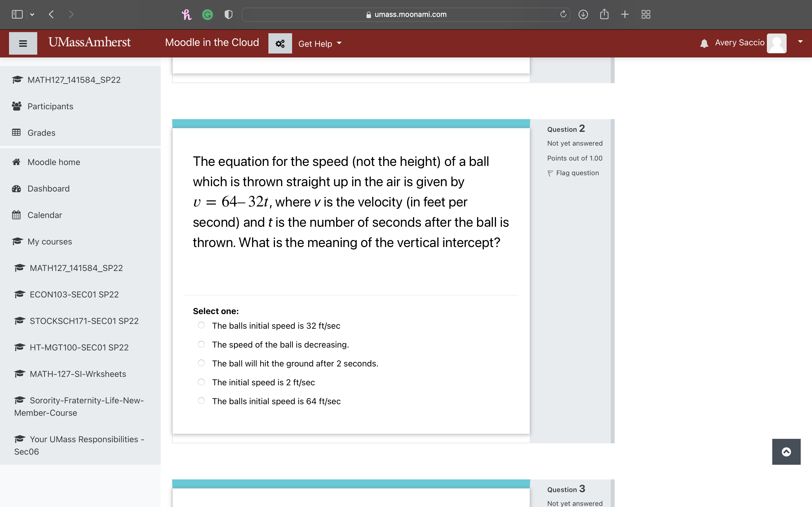Open the Grades section
This screenshot has height=507, width=812.
tap(41, 133)
